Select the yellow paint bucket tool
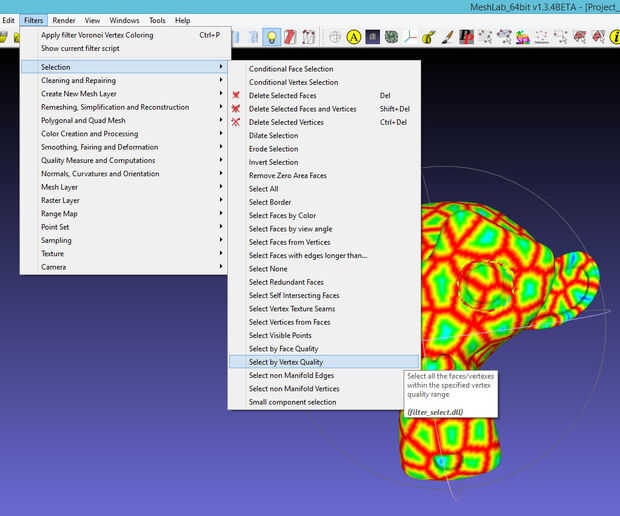The image size is (620, 516). coord(429,37)
